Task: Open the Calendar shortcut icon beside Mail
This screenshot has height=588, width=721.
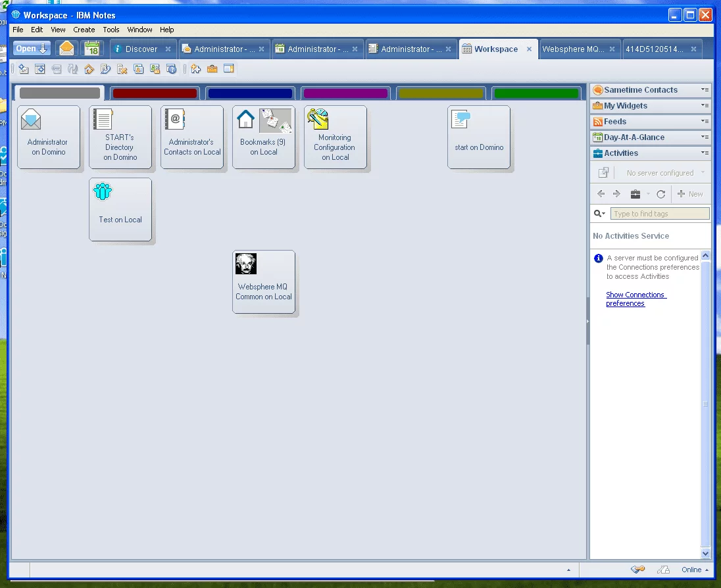Action: 92,49
